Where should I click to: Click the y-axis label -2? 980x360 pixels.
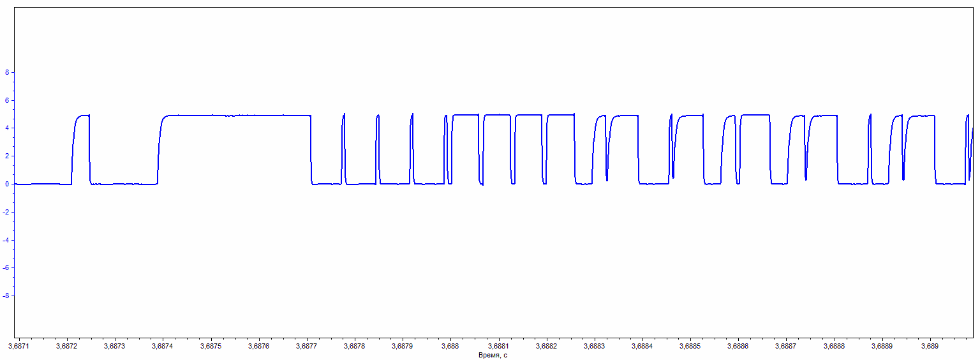pos(6,212)
